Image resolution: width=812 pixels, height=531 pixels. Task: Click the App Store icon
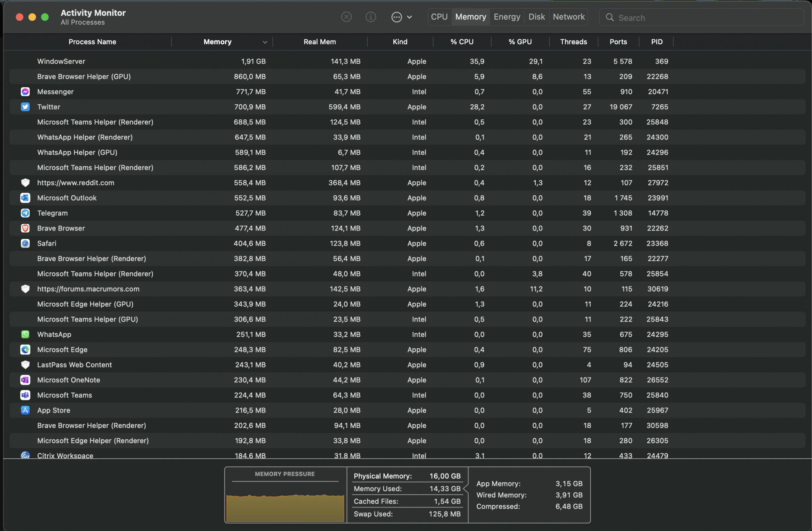coord(25,410)
